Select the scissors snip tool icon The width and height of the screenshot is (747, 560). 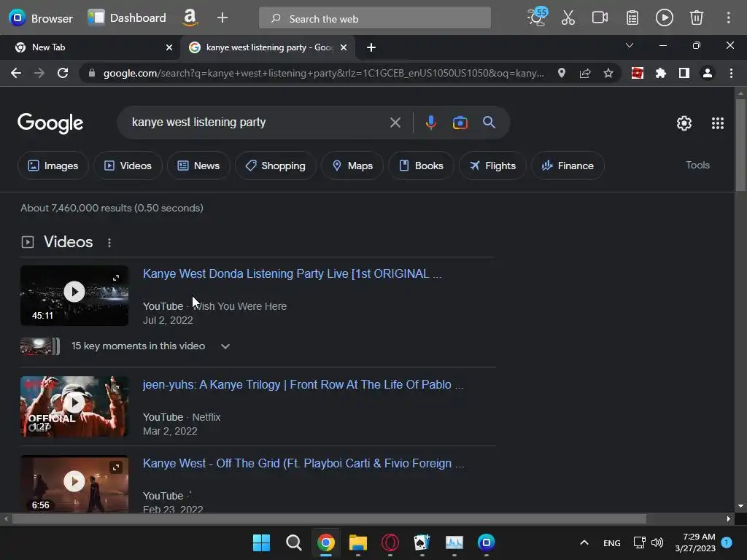(568, 18)
